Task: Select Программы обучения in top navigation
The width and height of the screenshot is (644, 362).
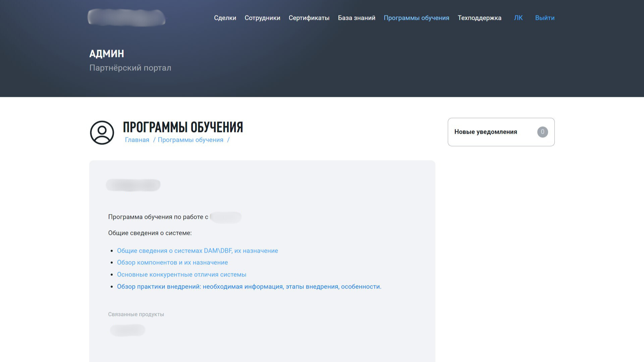Action: pyautogui.click(x=416, y=18)
